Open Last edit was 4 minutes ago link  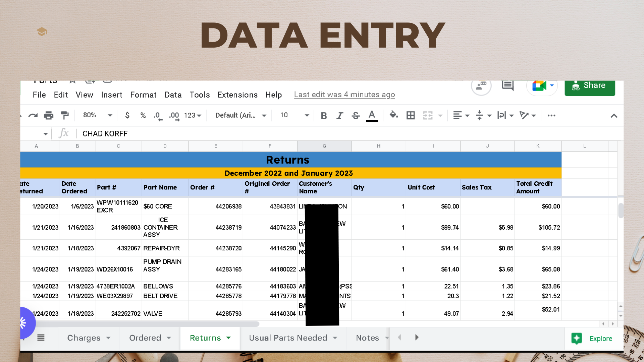point(344,95)
